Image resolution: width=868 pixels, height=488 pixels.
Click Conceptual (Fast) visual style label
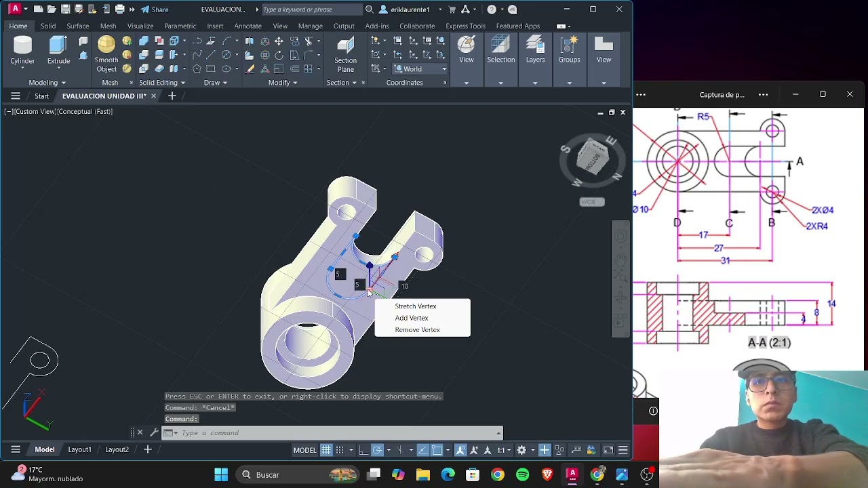(85, 111)
